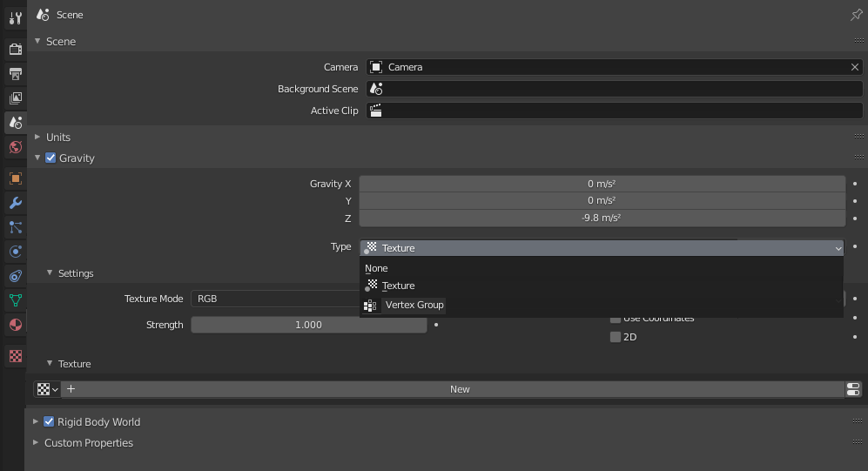Click the Background Scene field icon
The height and width of the screenshot is (471, 868).
click(376, 89)
